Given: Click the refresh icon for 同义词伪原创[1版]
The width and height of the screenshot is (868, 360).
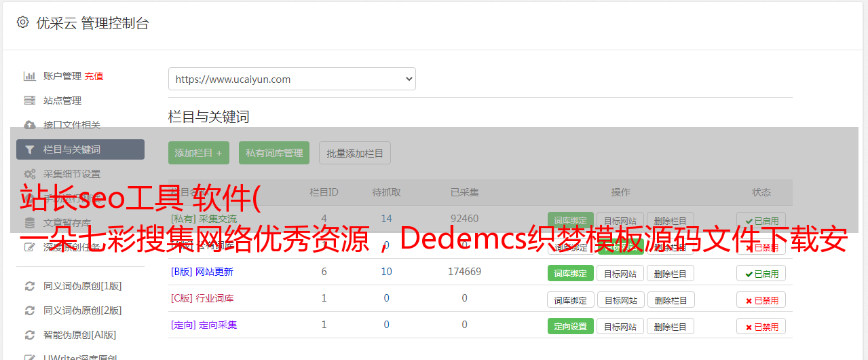Looking at the screenshot, I should [29, 286].
